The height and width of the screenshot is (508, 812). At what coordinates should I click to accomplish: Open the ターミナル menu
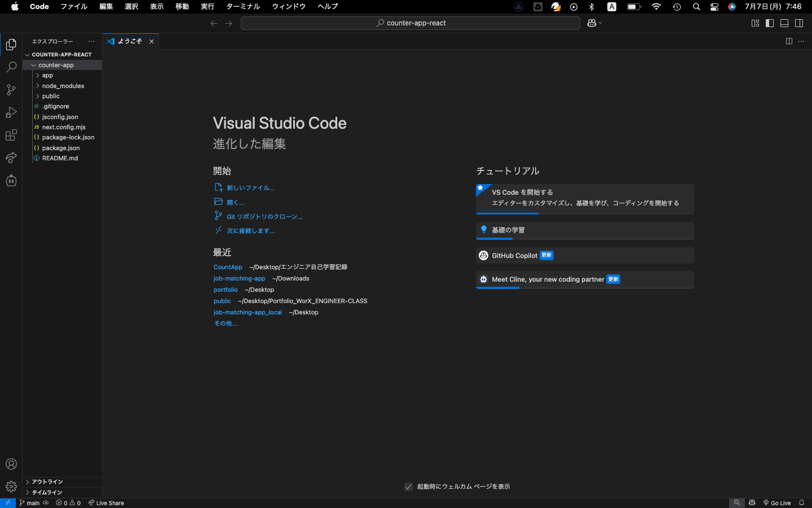[243, 6]
